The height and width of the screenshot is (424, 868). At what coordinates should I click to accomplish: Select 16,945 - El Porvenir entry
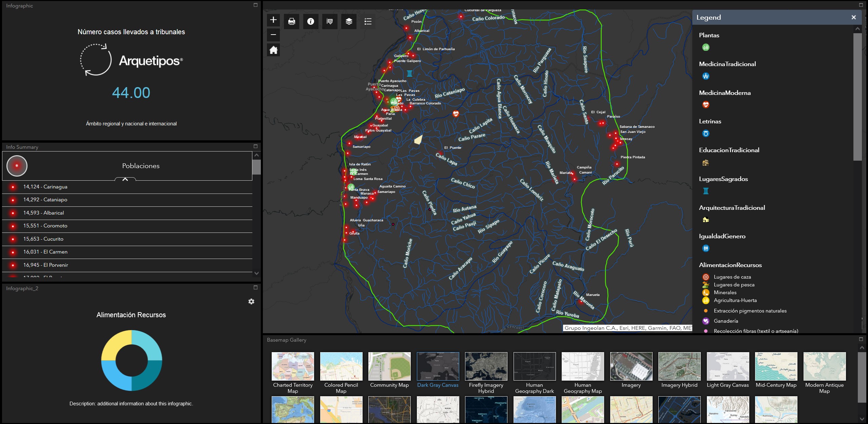pyautogui.click(x=127, y=265)
